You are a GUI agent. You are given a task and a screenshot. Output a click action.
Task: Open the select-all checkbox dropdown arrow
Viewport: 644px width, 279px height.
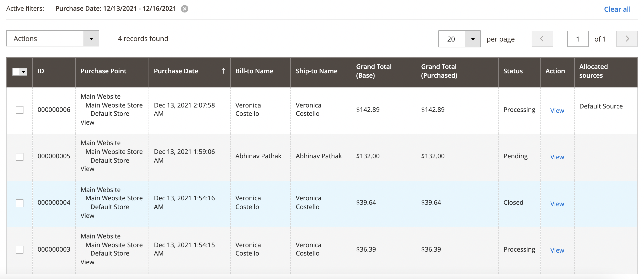coord(23,72)
